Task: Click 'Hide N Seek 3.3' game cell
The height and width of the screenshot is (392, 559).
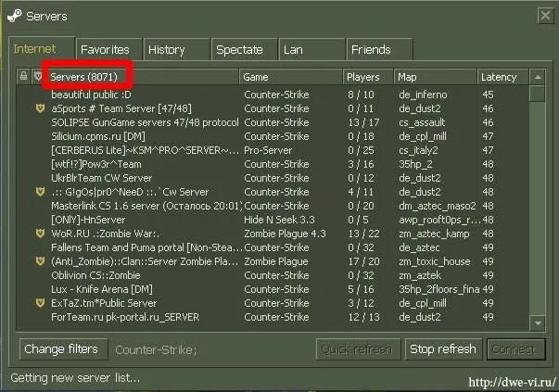Action: point(279,220)
